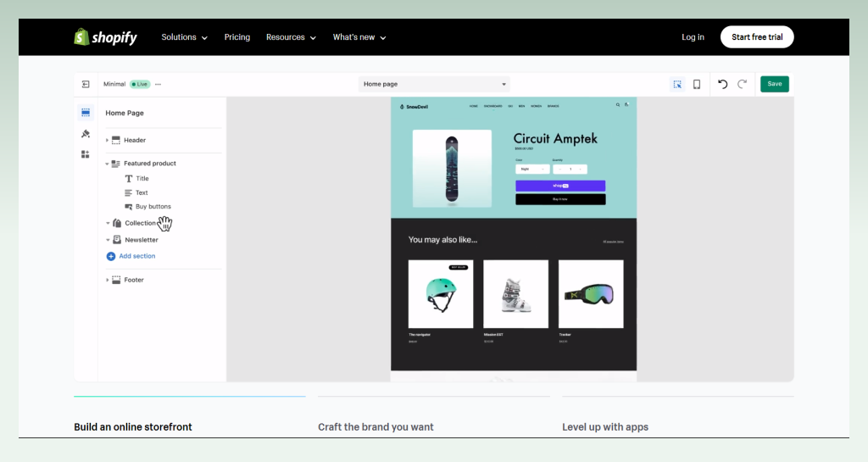This screenshot has width=868, height=462.
Task: Click HOME in store preview navigation
Action: click(x=473, y=106)
